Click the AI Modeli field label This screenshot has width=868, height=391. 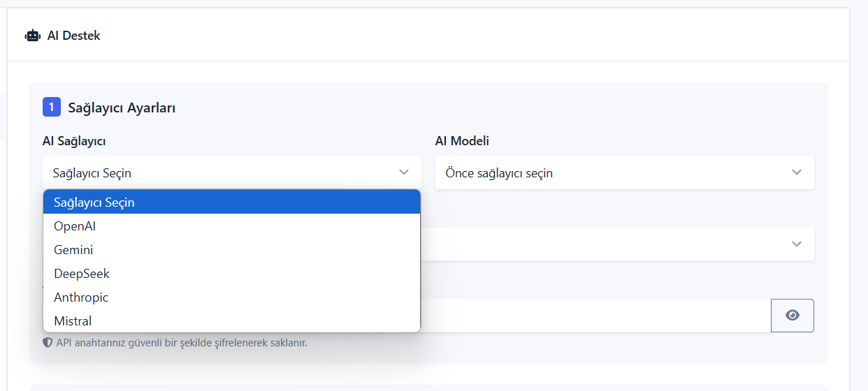tap(462, 141)
